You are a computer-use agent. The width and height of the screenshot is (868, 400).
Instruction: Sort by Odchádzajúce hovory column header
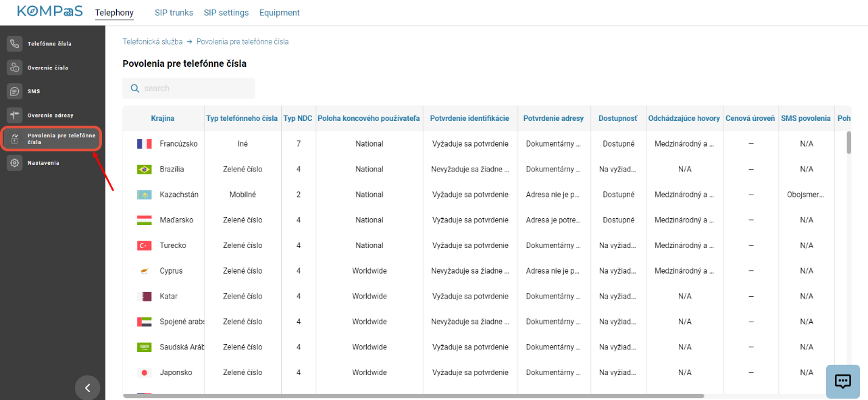pyautogui.click(x=684, y=118)
